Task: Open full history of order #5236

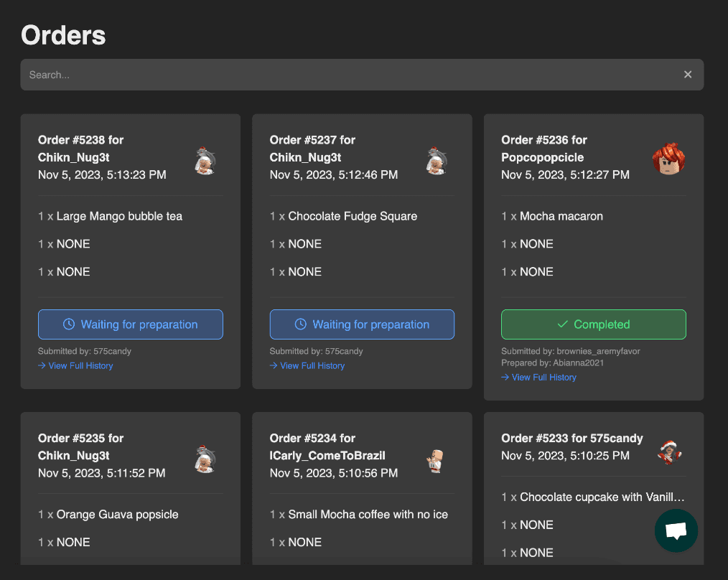Action: coord(539,378)
